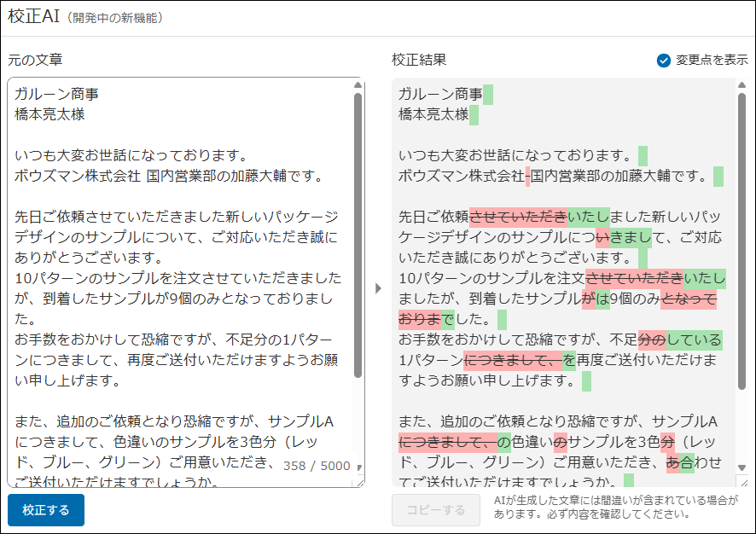Click the triangle arrow between the two panels
This screenshot has height=534, width=756.
(378, 289)
